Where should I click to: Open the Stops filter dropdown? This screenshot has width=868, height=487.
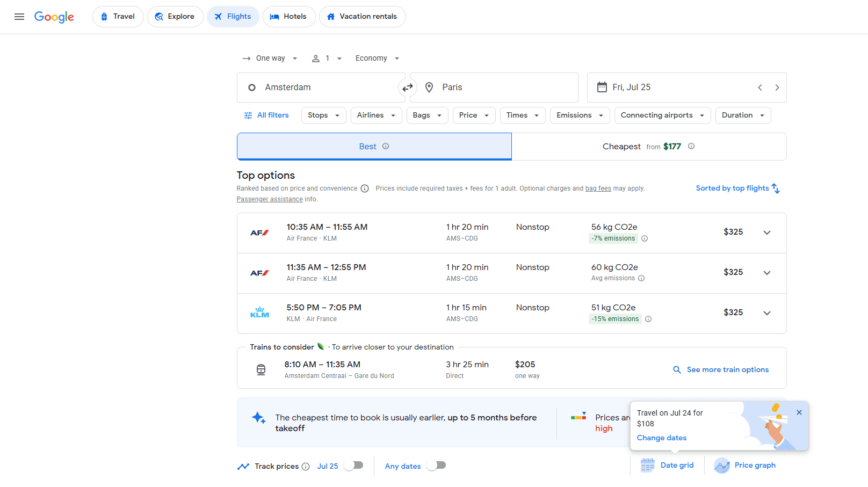[324, 115]
